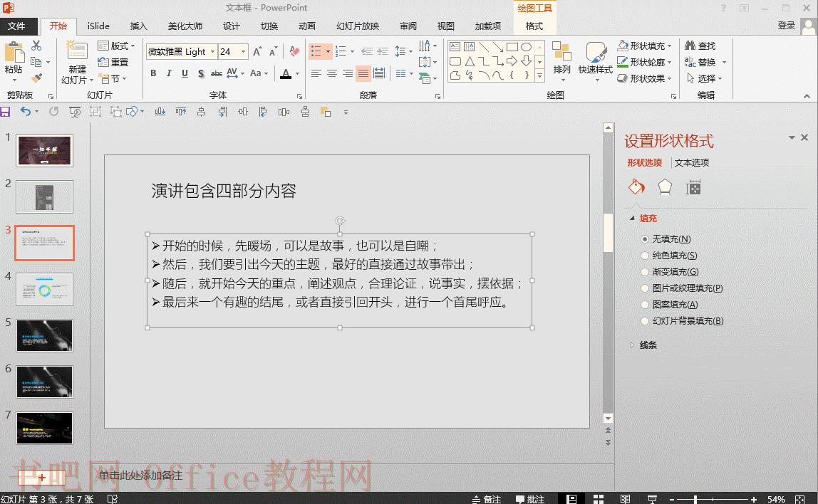
Task: Start slide show from status bar
Action: [652, 499]
